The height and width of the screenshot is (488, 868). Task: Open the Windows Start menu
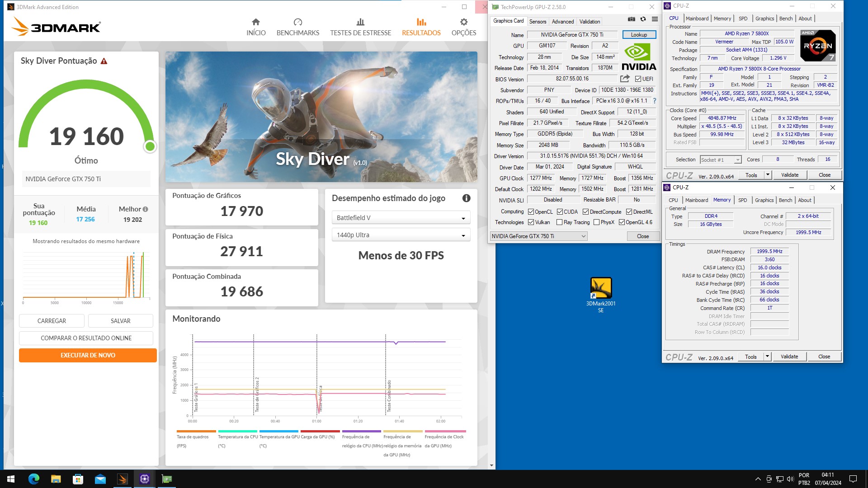[11, 479]
